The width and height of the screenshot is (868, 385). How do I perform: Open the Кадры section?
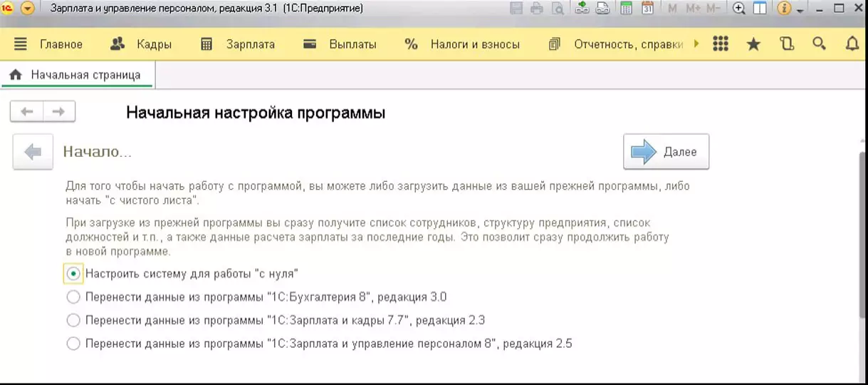tap(155, 44)
